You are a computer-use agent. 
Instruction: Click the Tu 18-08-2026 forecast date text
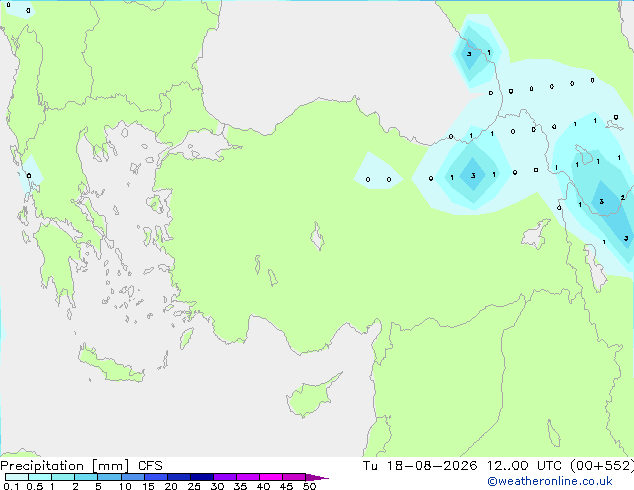[420, 466]
